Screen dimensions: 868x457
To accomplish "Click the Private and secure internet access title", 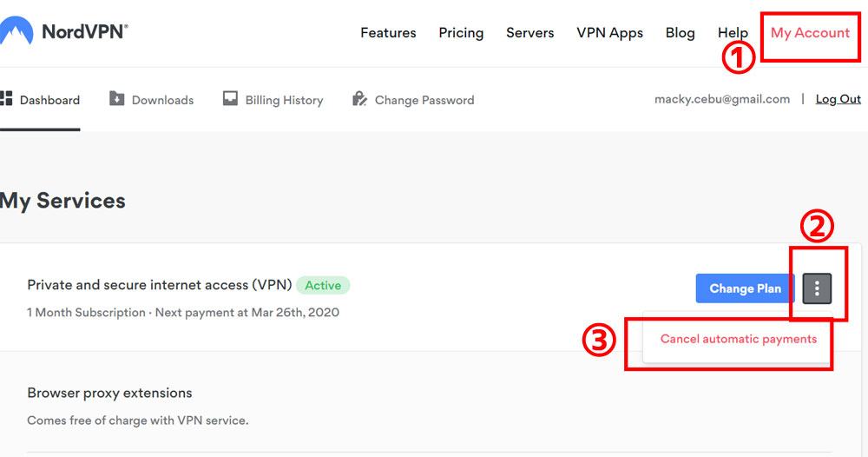I will (x=159, y=285).
